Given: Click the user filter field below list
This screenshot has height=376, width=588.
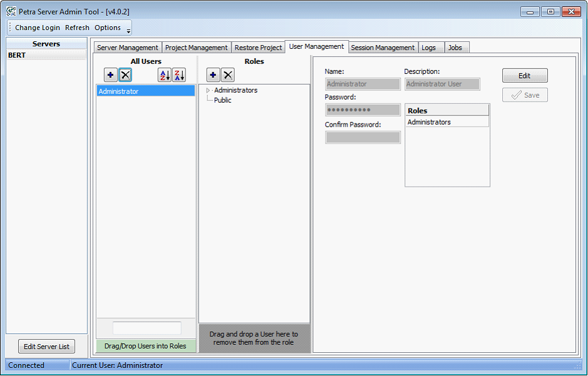Looking at the screenshot, I should point(147,328).
